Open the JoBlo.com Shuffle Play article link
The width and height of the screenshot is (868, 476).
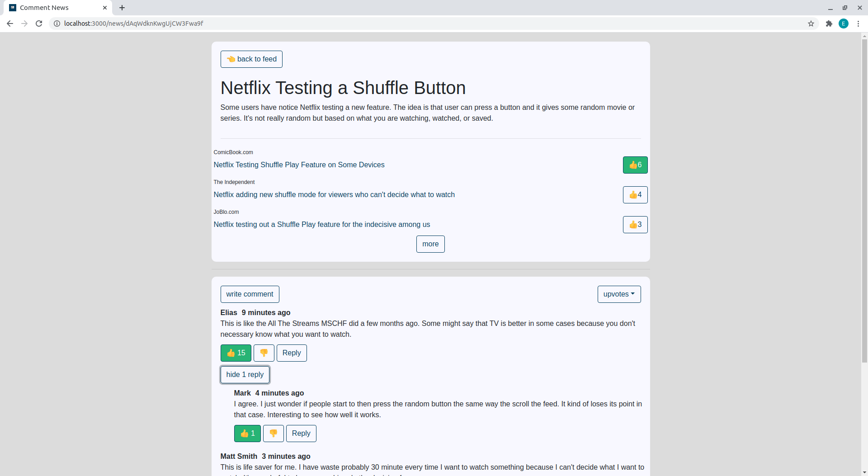tap(321, 225)
